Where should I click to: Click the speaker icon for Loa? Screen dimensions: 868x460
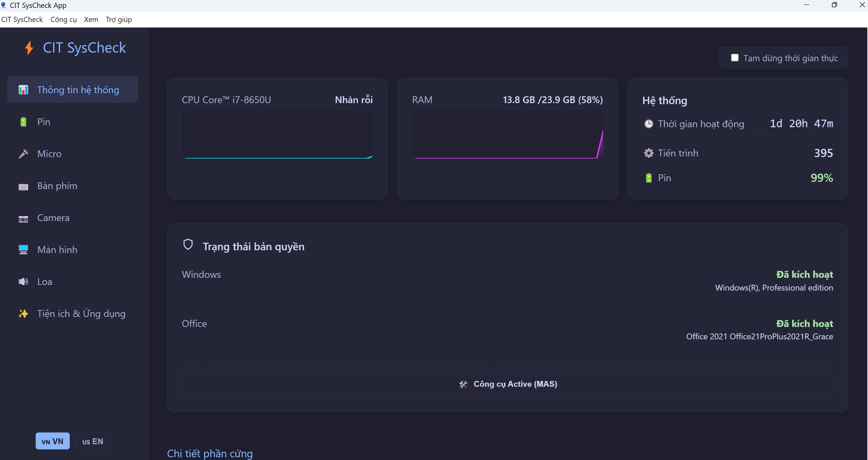[x=23, y=282]
